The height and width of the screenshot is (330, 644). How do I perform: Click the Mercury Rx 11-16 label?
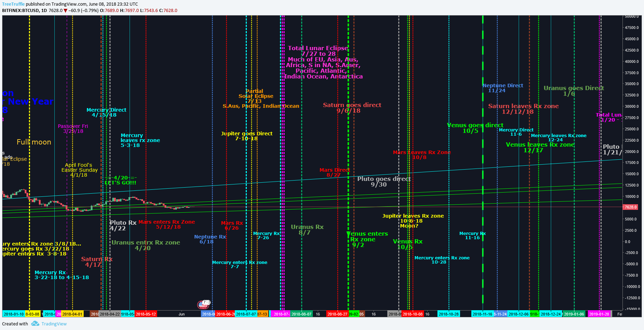point(472,236)
